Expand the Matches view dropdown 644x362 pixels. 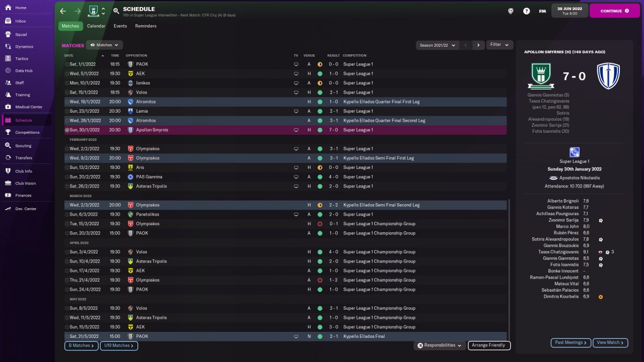pos(105,45)
